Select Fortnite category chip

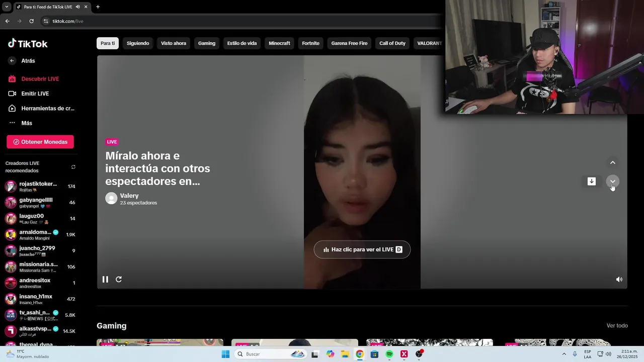click(310, 43)
